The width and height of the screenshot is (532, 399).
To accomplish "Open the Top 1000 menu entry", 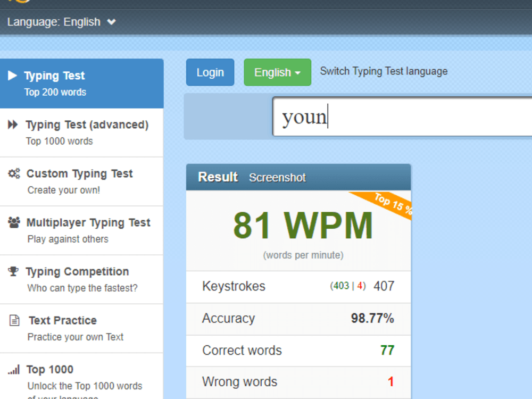I will pyautogui.click(x=82, y=376).
